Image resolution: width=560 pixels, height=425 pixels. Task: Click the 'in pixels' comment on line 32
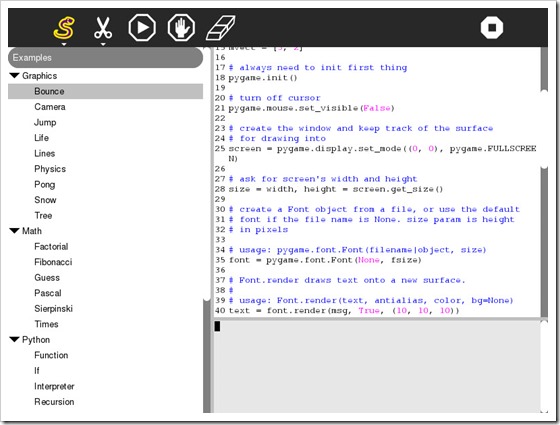pyautogui.click(x=258, y=230)
